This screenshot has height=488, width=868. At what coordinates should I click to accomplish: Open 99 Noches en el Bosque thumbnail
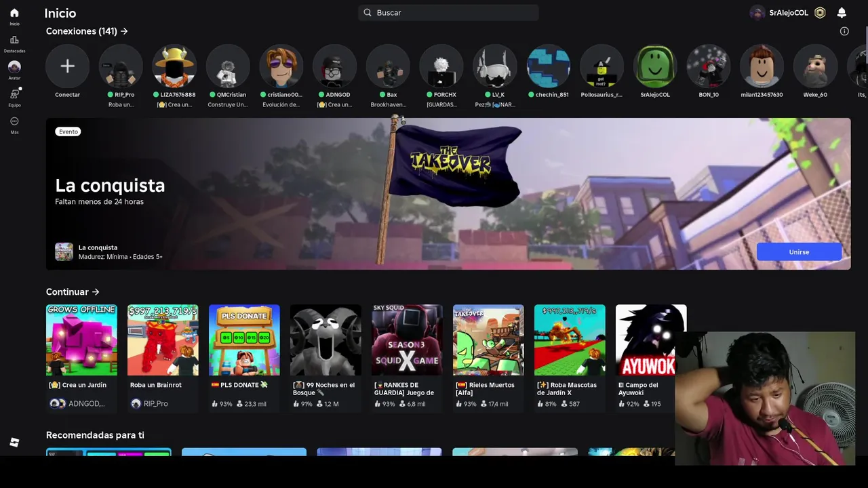click(x=325, y=340)
